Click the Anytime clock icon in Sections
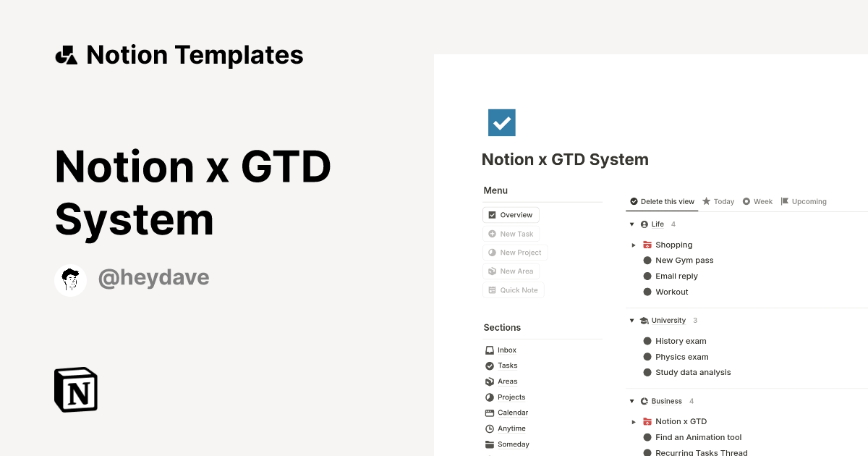868x456 pixels. pyautogui.click(x=489, y=428)
